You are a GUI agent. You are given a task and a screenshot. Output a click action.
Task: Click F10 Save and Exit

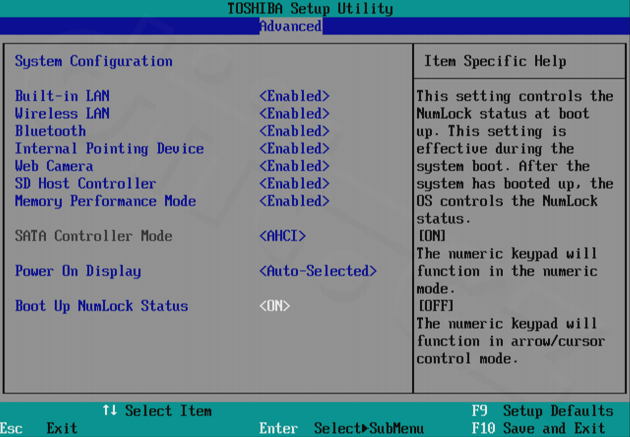(538, 428)
